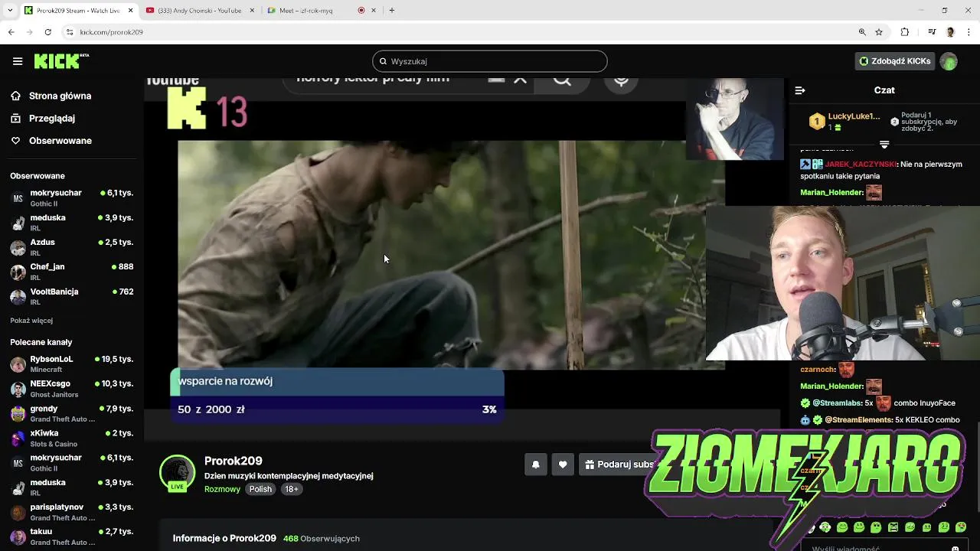The height and width of the screenshot is (551, 980).
Task: Open the Rozmowy category link
Action: coord(222,489)
